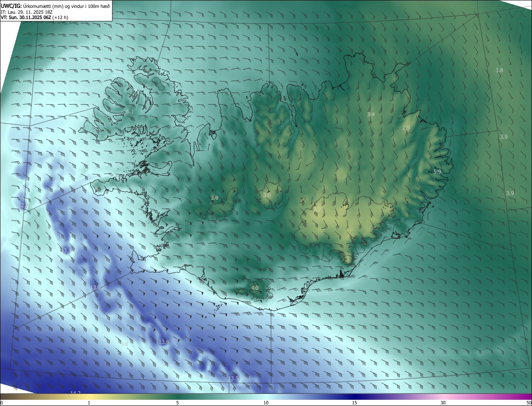Click the title 'Úrkomumætti (mm) og vindur í 100m hæð'
This screenshot has height=406, width=532.
click(66, 6)
